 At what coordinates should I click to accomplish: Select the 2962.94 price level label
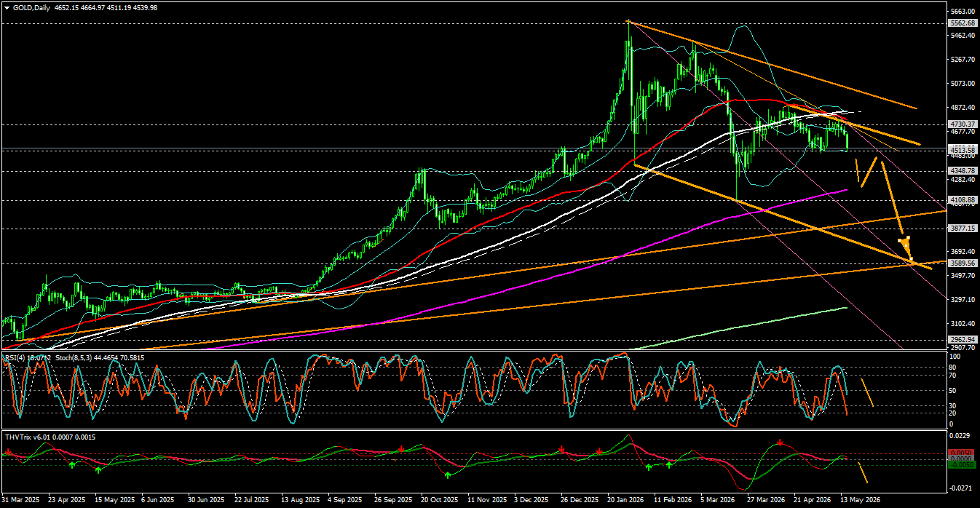click(963, 340)
